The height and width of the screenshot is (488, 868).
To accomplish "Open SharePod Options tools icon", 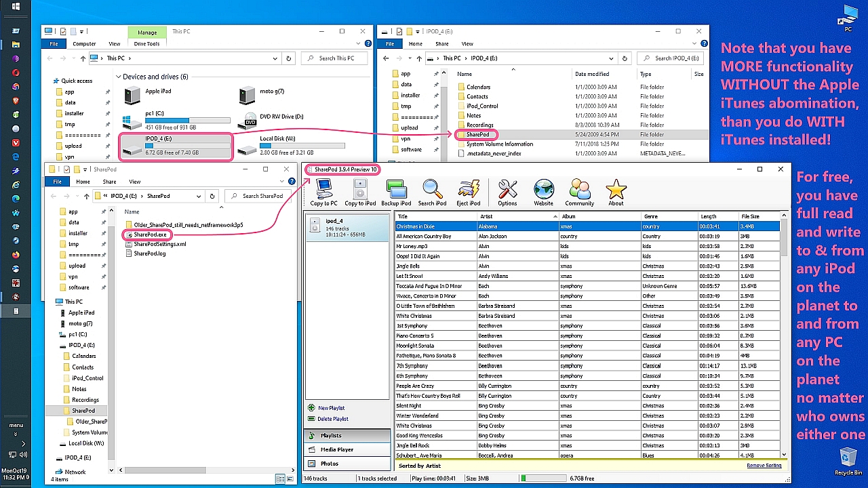I will pyautogui.click(x=507, y=192).
